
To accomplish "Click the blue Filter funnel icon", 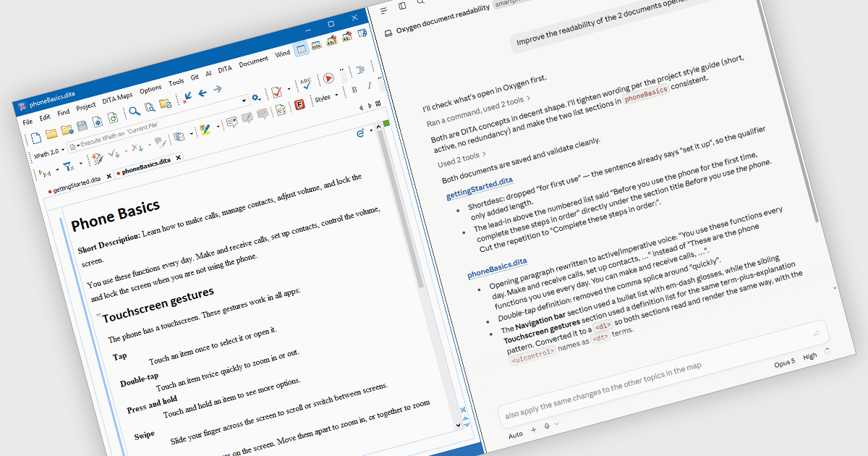I will [x=69, y=166].
